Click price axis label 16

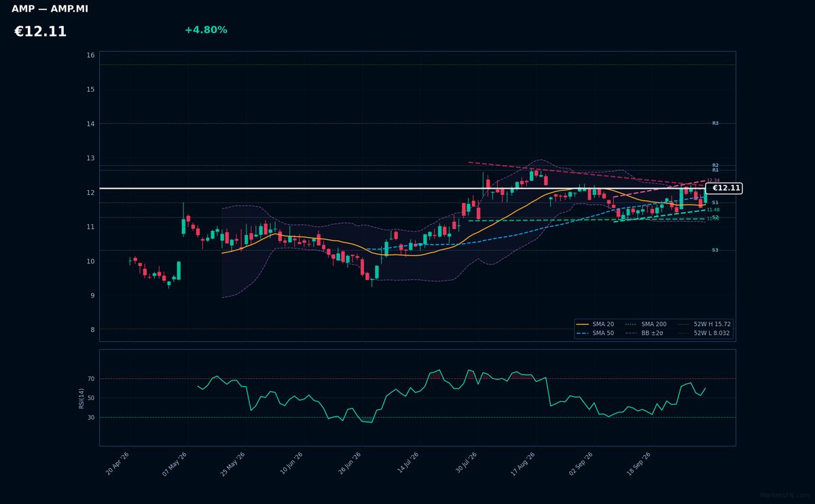[x=90, y=55]
